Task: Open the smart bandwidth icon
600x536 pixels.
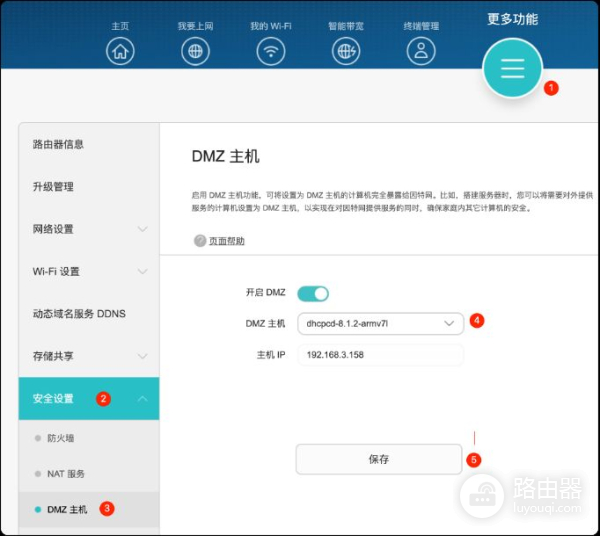Action: 346,51
